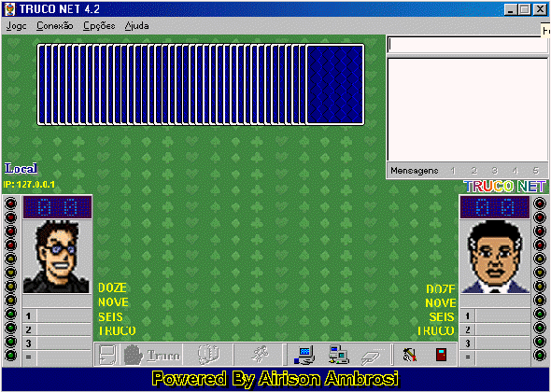This screenshot has width=551, height=392.
Task: Select quick message number 5
Action: pos(535,171)
